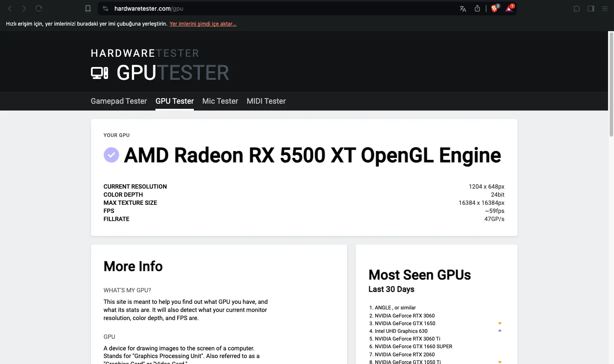
Task: Reload the current page
Action: [x=39, y=9]
